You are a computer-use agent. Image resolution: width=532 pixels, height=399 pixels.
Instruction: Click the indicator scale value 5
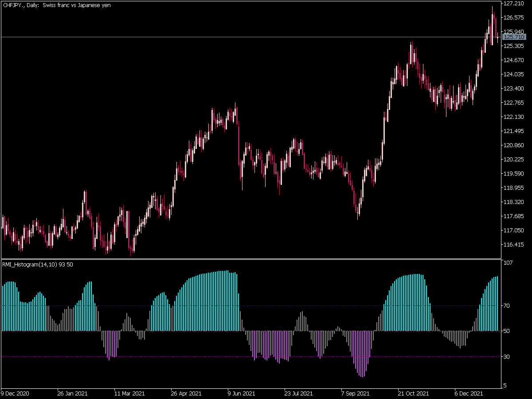[506, 385]
